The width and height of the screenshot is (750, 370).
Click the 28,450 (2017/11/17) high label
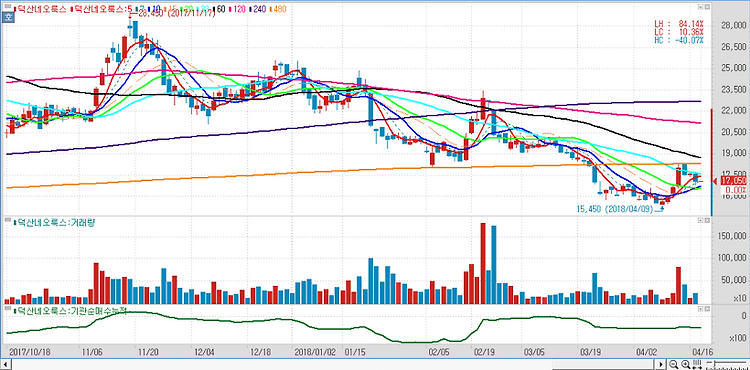pos(176,14)
